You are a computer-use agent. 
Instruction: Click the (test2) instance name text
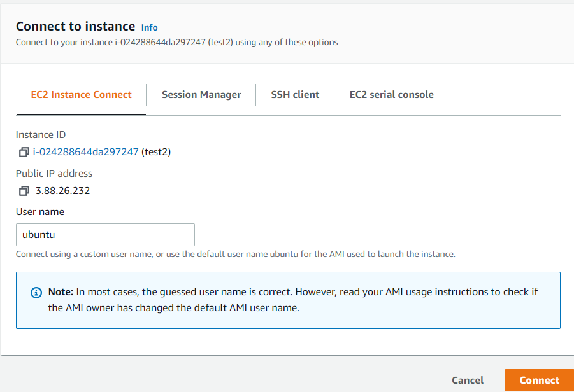point(156,151)
